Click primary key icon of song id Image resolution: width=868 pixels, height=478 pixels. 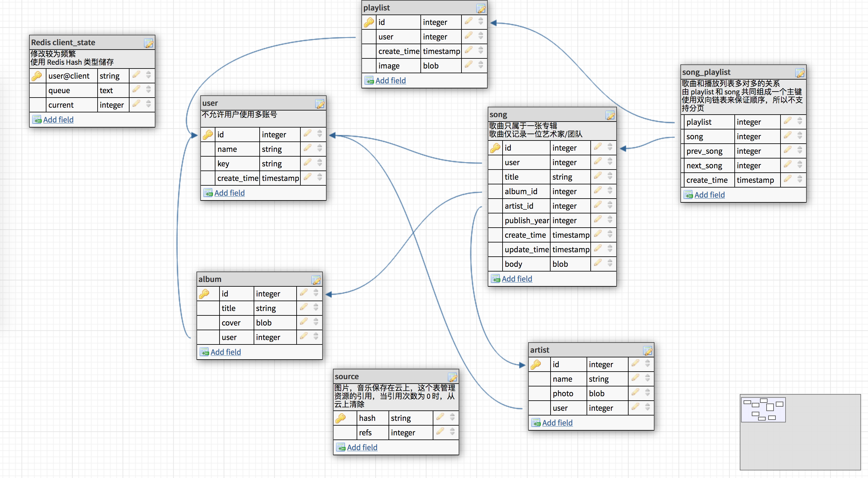coord(495,148)
